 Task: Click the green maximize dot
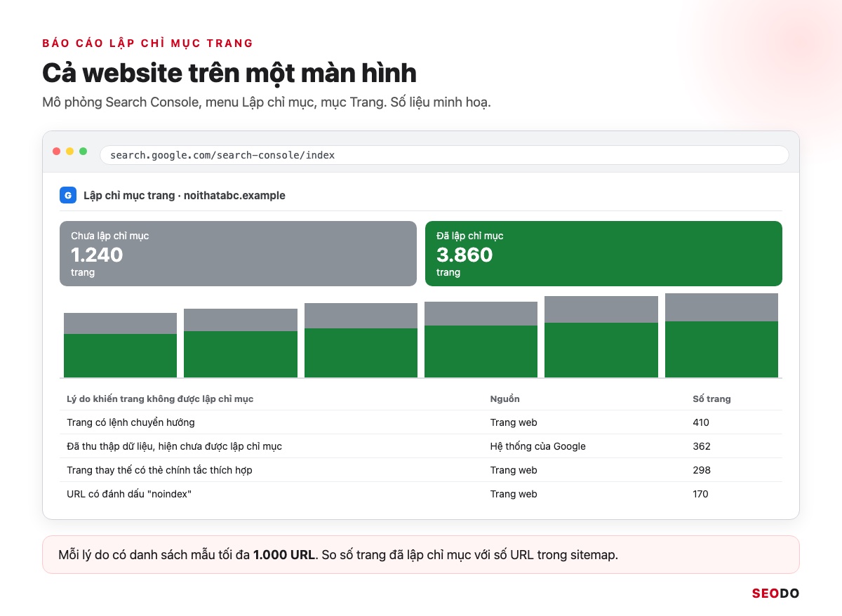pyautogui.click(x=83, y=152)
